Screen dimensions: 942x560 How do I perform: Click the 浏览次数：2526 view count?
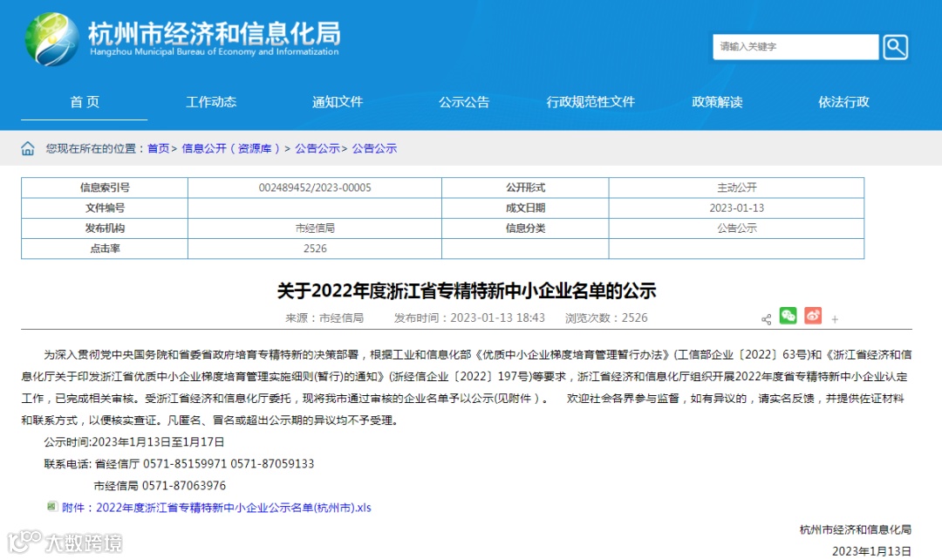pos(606,318)
